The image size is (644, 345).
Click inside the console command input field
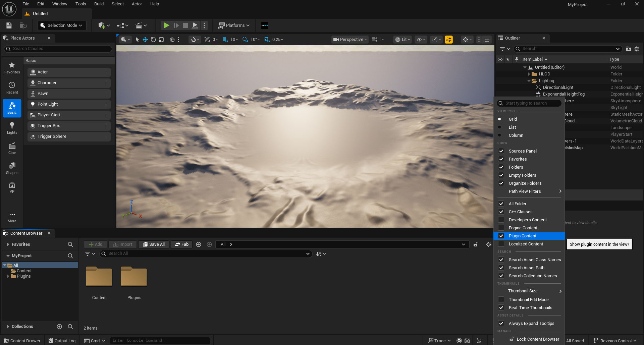[x=160, y=340]
